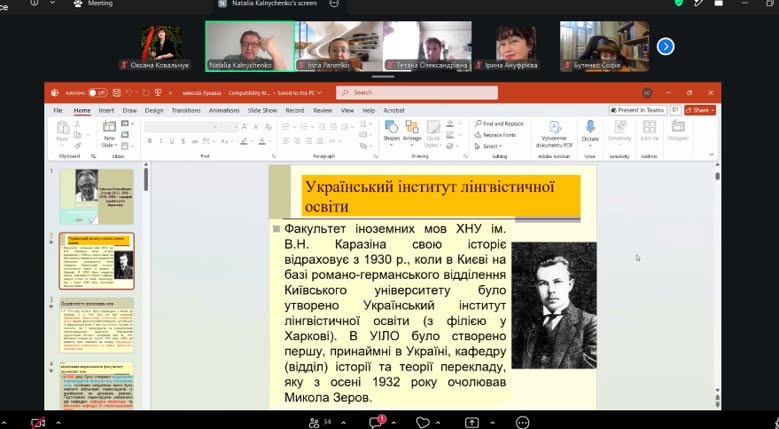This screenshot has height=429, width=779.
Task: Click Replace Fonts
Action: coord(495,135)
